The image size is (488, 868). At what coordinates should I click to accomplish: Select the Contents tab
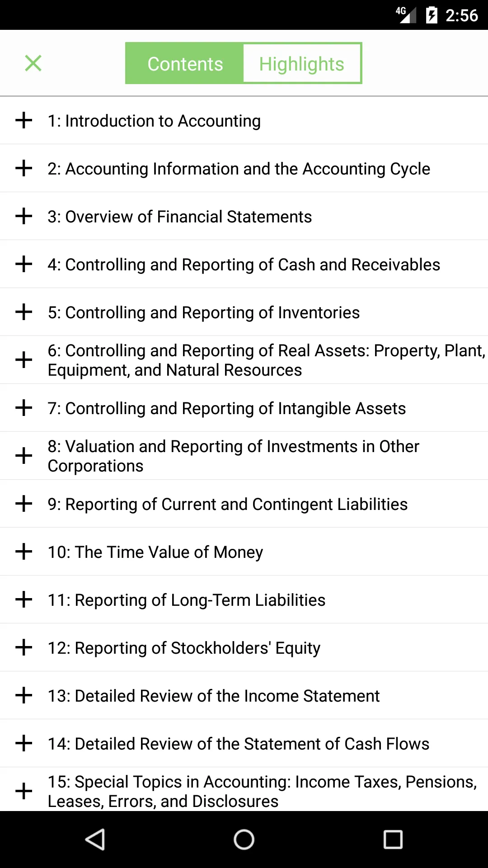pyautogui.click(x=185, y=63)
